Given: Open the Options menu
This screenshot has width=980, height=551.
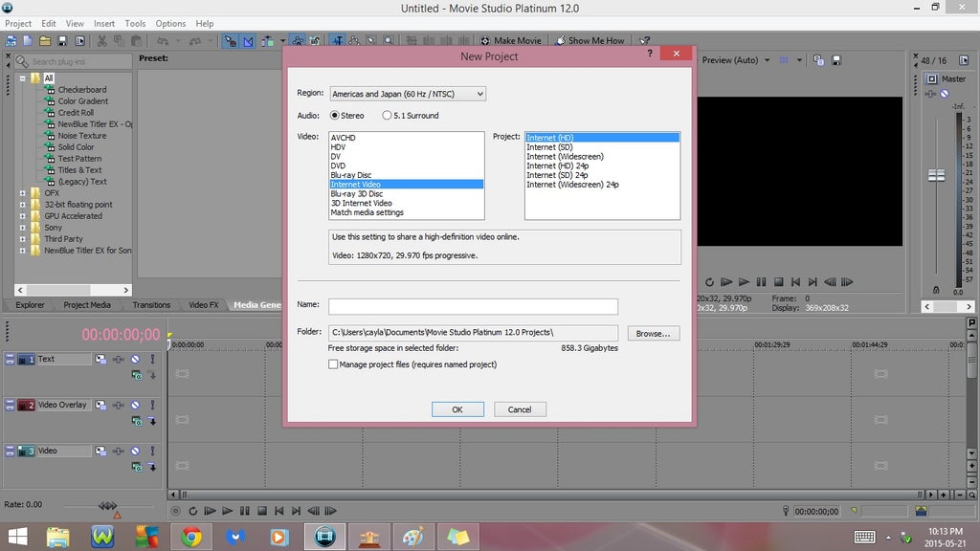Looking at the screenshot, I should pos(170,23).
